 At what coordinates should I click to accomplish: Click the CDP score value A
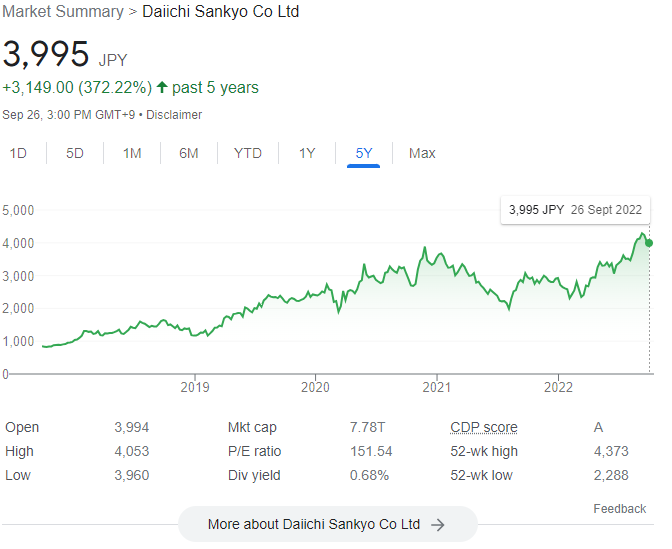[598, 427]
